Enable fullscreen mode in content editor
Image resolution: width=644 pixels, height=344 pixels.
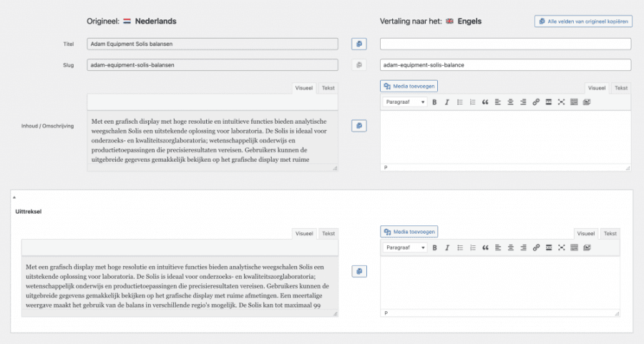pyautogui.click(x=562, y=102)
